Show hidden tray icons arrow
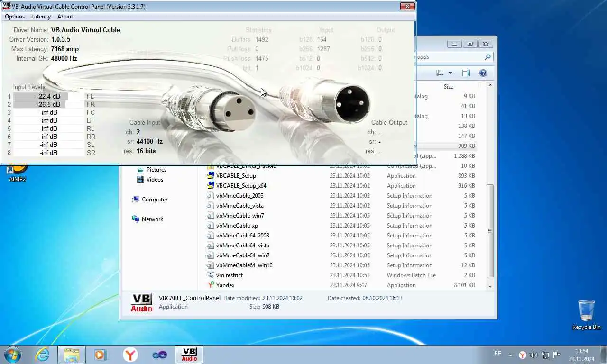The image size is (607, 364). point(511,355)
